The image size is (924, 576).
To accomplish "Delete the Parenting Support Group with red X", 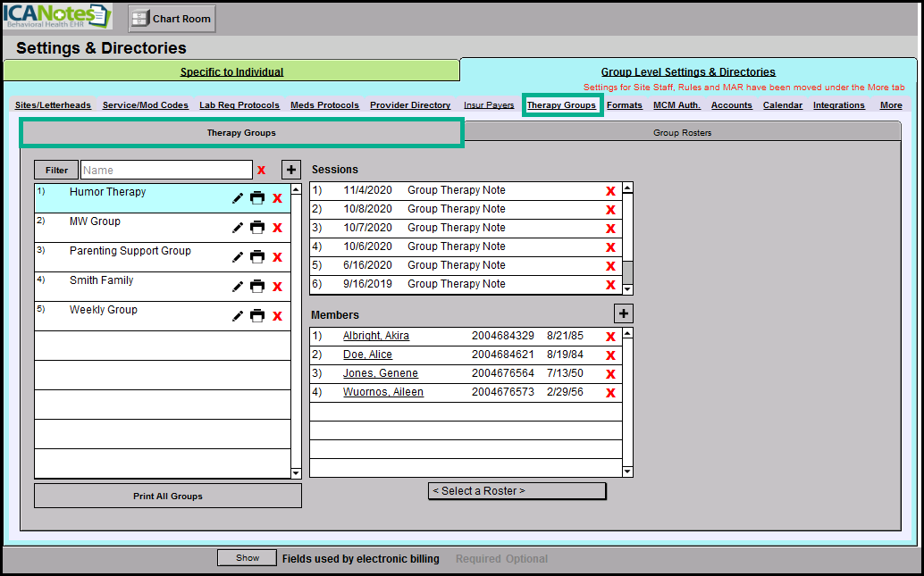I will [277, 257].
